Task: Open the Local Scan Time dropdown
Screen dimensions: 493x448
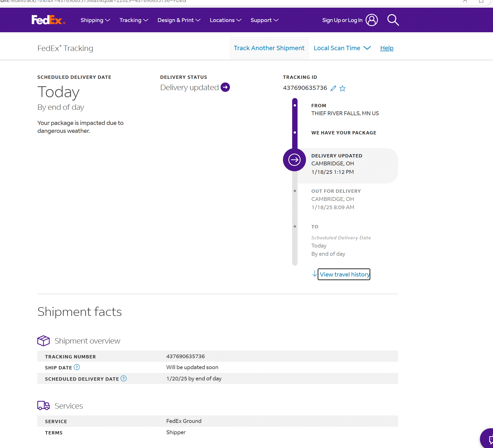Action: [x=342, y=48]
